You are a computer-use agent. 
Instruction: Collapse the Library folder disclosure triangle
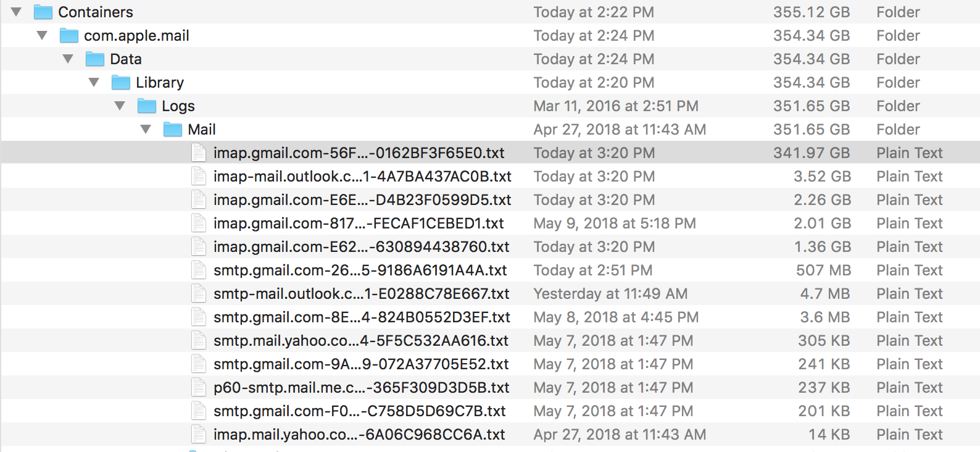coord(94,83)
